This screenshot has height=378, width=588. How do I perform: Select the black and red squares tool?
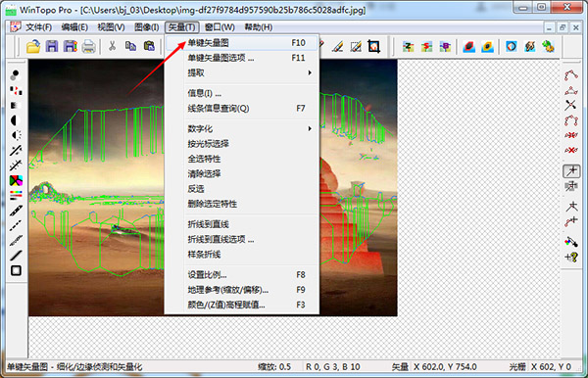point(16,90)
